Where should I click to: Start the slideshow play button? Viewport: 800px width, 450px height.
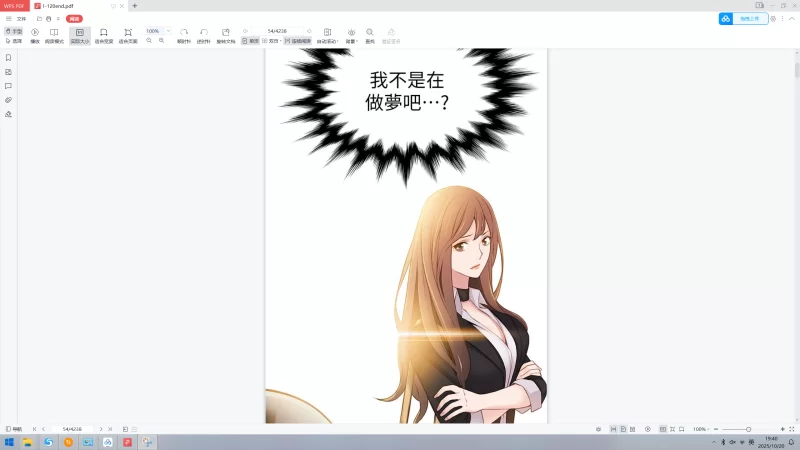pos(35,36)
